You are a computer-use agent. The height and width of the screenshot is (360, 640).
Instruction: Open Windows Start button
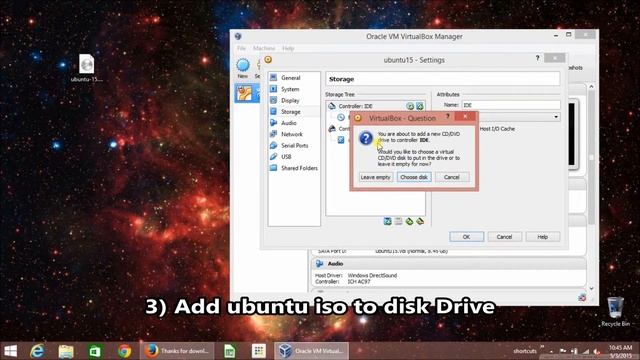point(11,351)
